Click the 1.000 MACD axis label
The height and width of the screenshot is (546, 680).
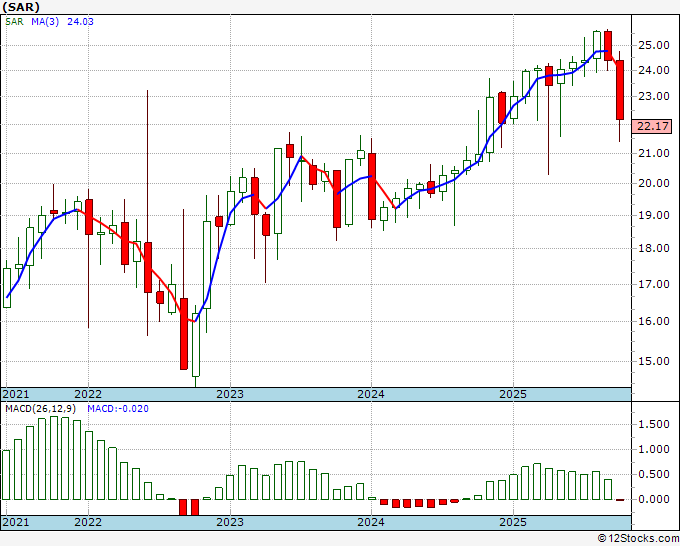point(654,449)
